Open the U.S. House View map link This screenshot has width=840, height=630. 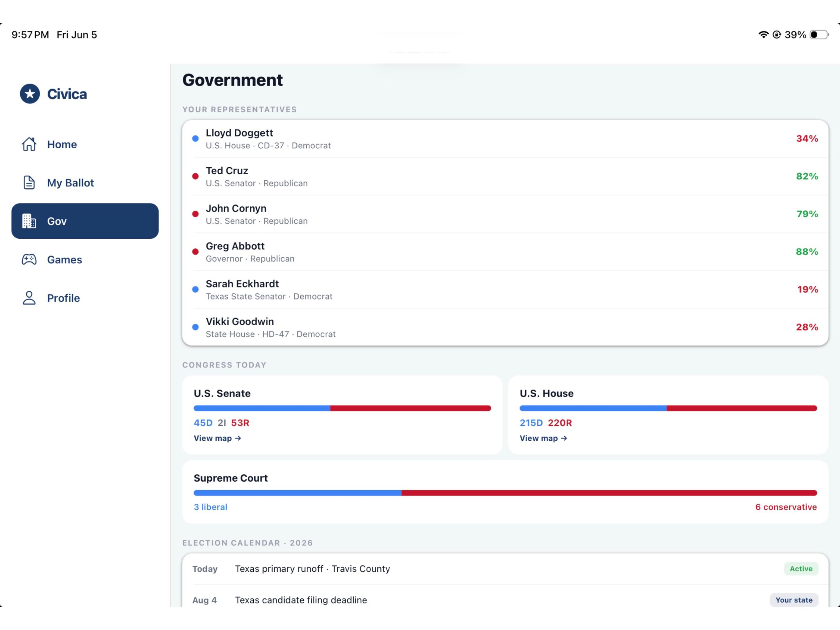pos(543,438)
